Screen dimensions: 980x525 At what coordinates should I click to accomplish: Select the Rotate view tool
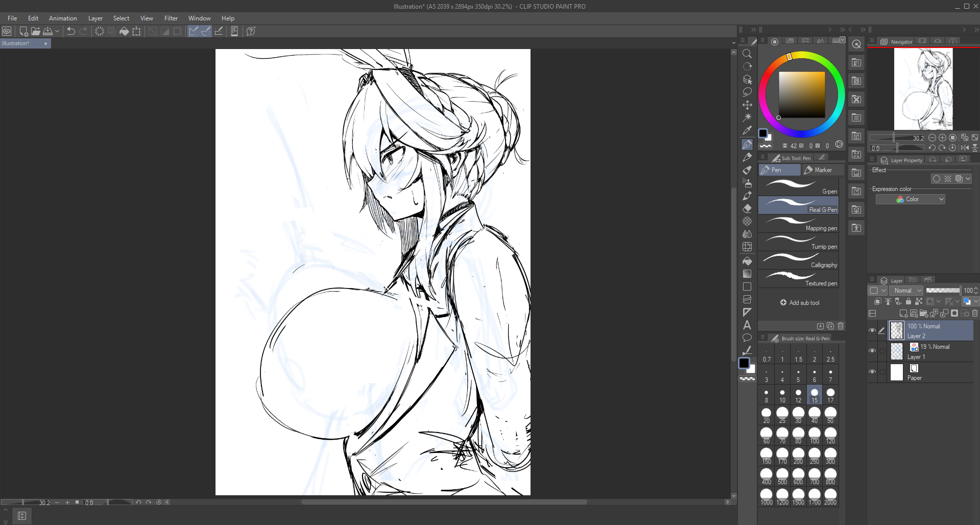tap(747, 67)
